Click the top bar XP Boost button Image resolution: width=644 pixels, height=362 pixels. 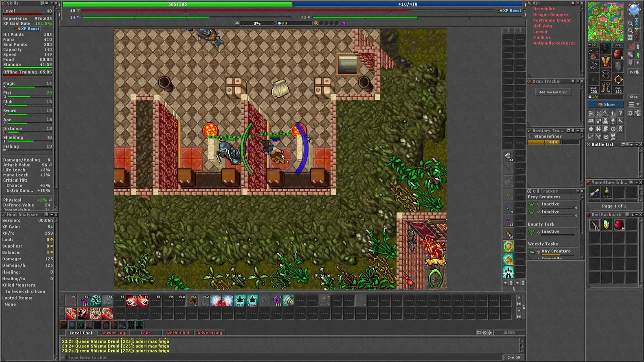(510, 10)
